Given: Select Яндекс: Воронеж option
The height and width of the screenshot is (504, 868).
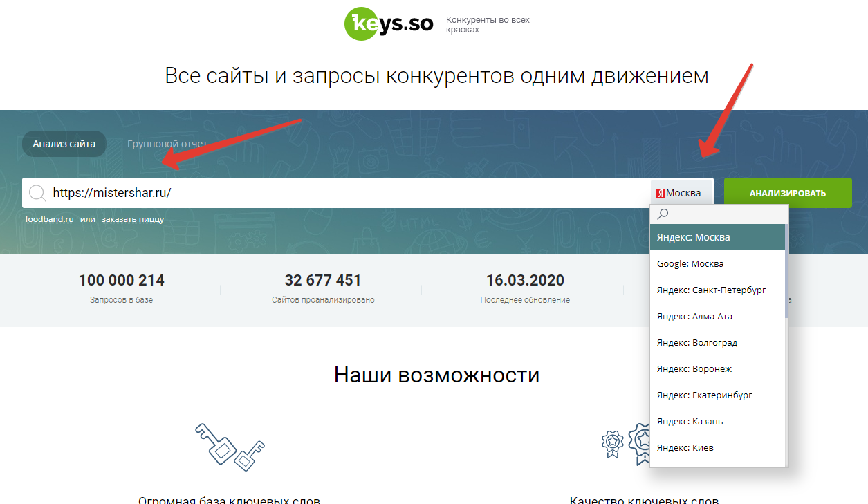Looking at the screenshot, I should pyautogui.click(x=717, y=368).
